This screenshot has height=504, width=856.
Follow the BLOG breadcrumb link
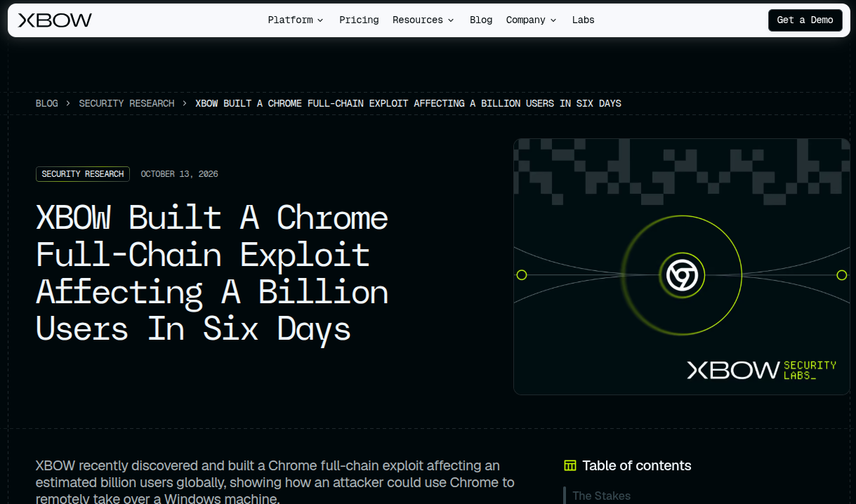coord(47,103)
